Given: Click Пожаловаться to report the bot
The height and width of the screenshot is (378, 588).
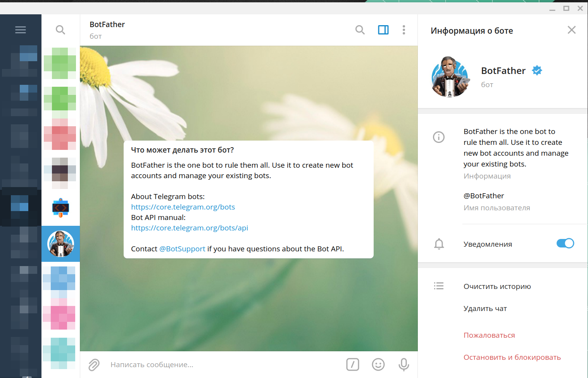Looking at the screenshot, I should pos(489,335).
